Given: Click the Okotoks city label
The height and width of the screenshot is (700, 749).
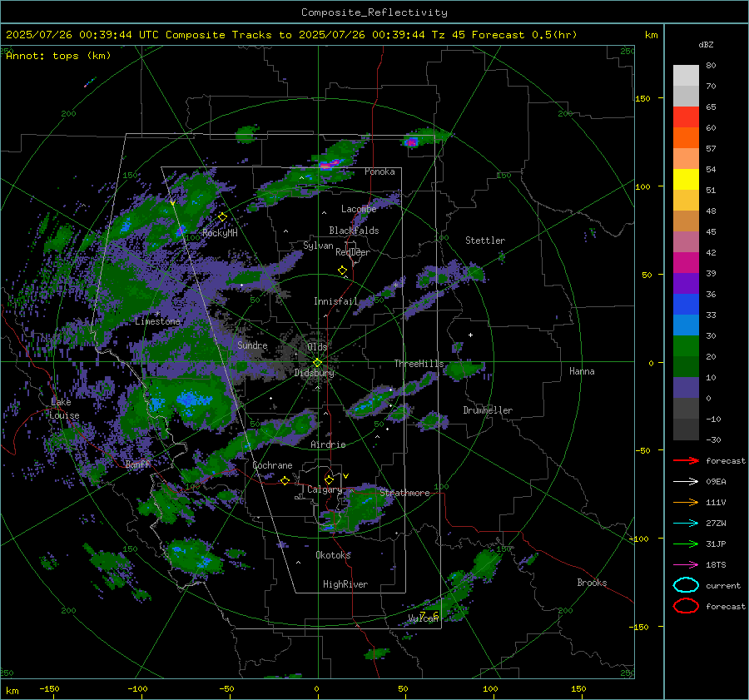Looking at the screenshot, I should click(333, 555).
